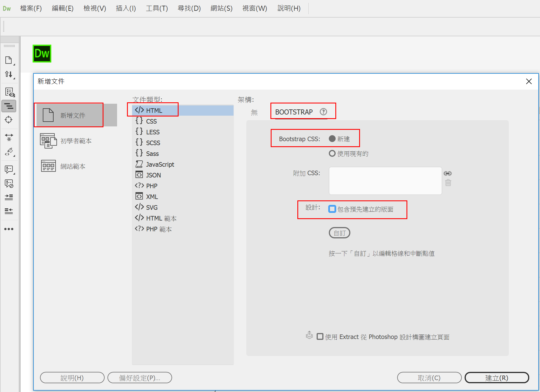The height and width of the screenshot is (392, 540).
Task: Enable the 使用 Extract 從 Photoshop checkbox
Action: pyautogui.click(x=320, y=336)
